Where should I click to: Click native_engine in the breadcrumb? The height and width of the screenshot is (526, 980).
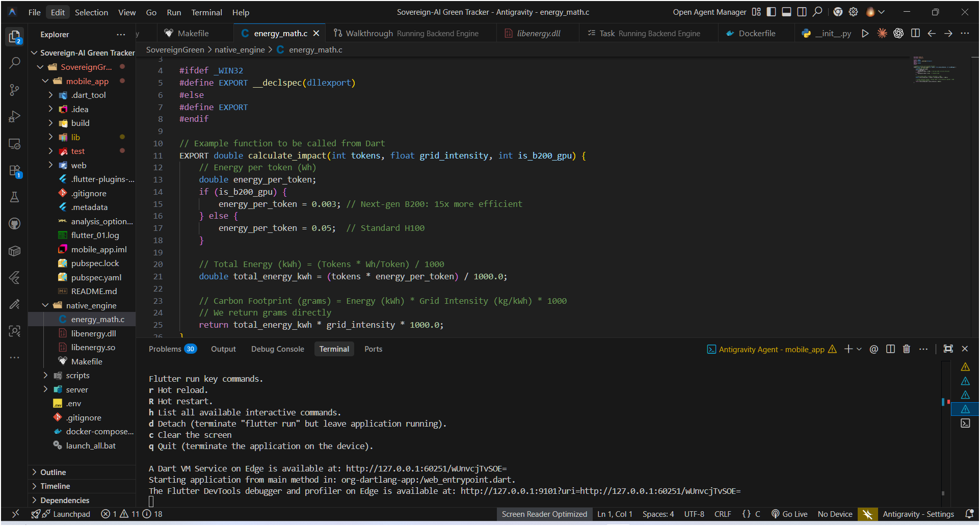tap(240, 50)
